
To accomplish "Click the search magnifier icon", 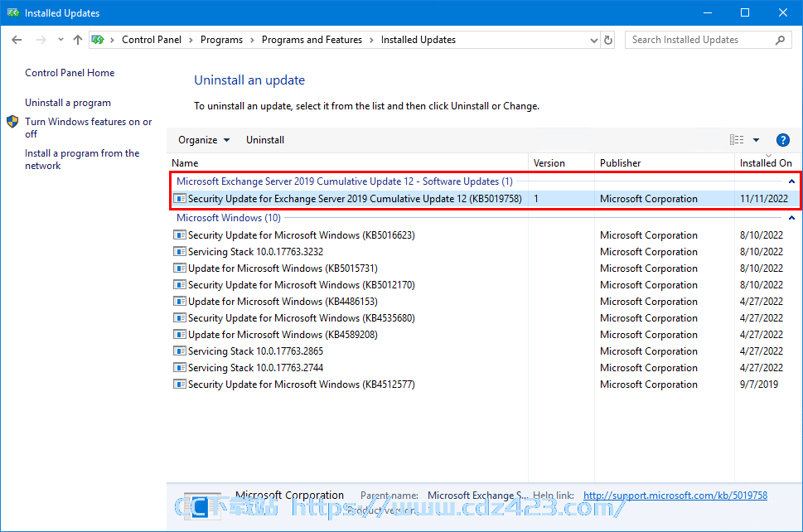I will (x=780, y=40).
